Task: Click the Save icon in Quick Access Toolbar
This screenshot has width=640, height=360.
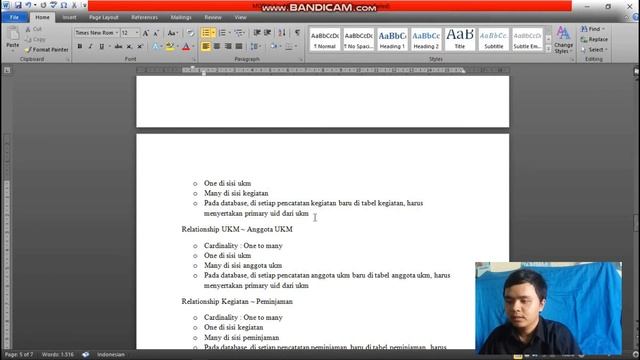Action: tap(18, 5)
